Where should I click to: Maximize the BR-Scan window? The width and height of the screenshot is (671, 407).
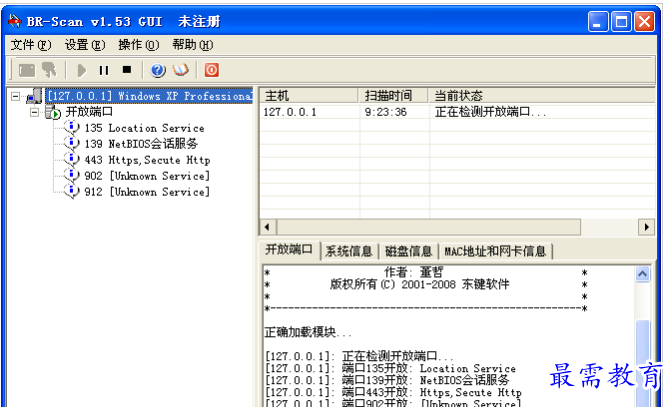tap(621, 21)
